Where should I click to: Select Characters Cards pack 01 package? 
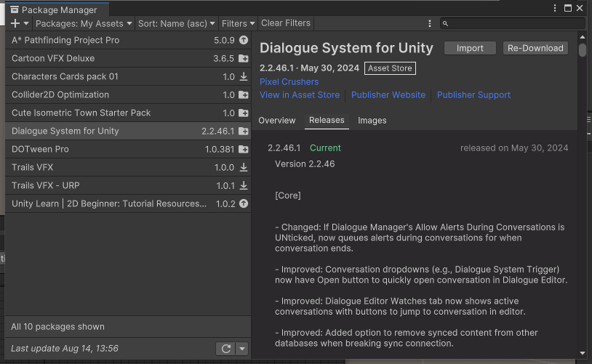pos(128,76)
